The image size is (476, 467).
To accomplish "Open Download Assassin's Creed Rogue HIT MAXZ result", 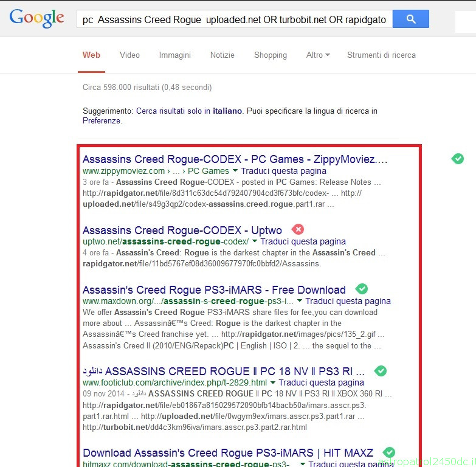I will pos(228,453).
